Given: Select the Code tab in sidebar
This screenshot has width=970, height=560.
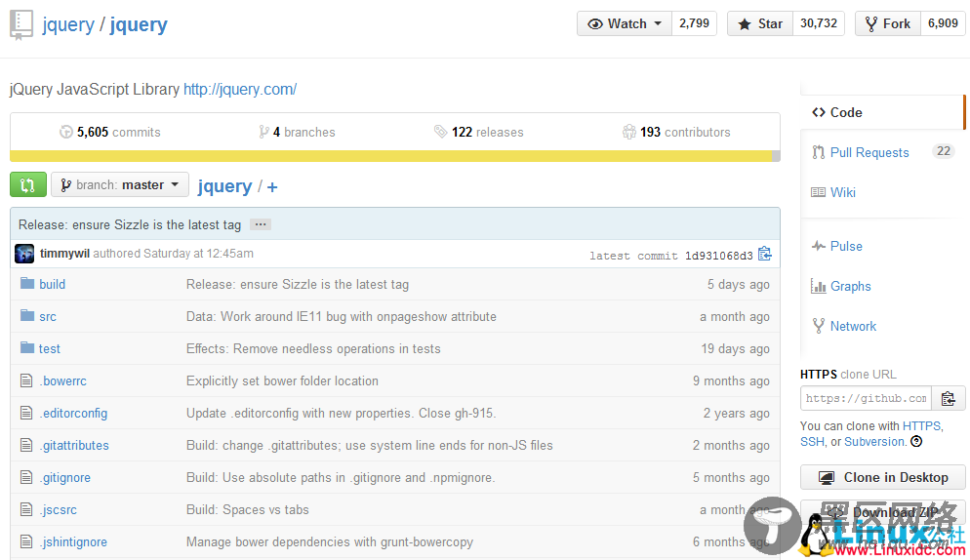Looking at the screenshot, I should tap(883, 112).
